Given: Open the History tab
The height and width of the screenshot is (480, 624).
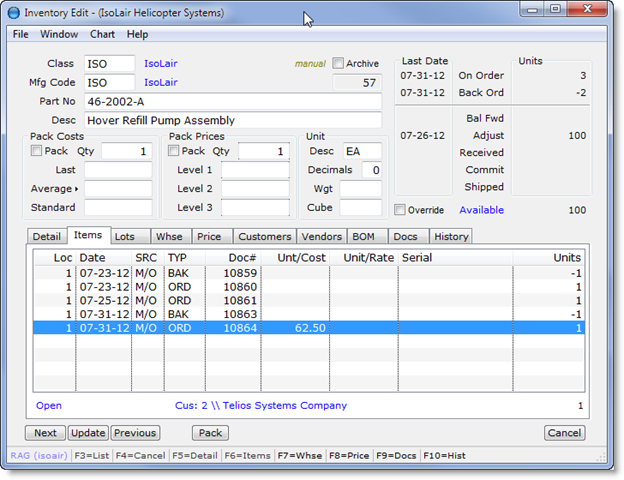Looking at the screenshot, I should click(x=450, y=237).
